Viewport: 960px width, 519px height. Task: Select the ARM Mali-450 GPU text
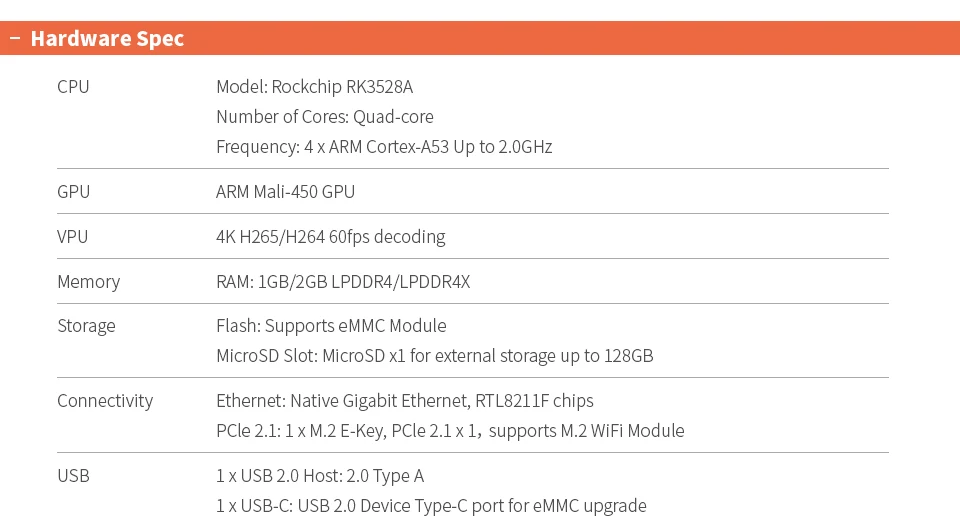[285, 192]
